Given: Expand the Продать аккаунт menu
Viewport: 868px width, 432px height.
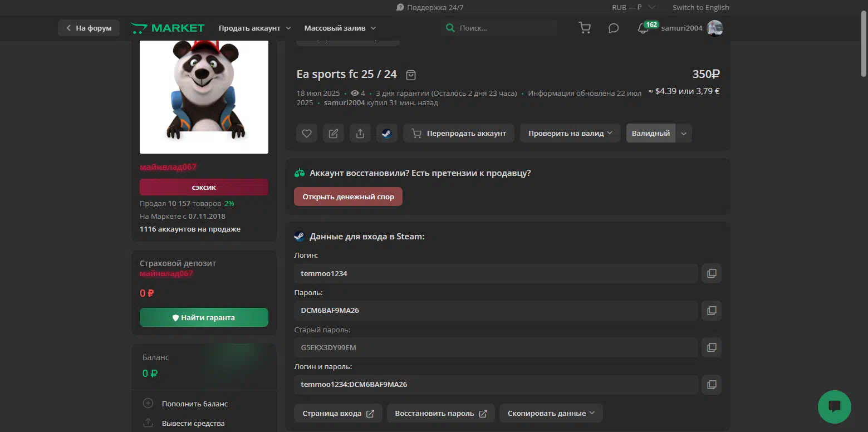Looking at the screenshot, I should pos(254,28).
